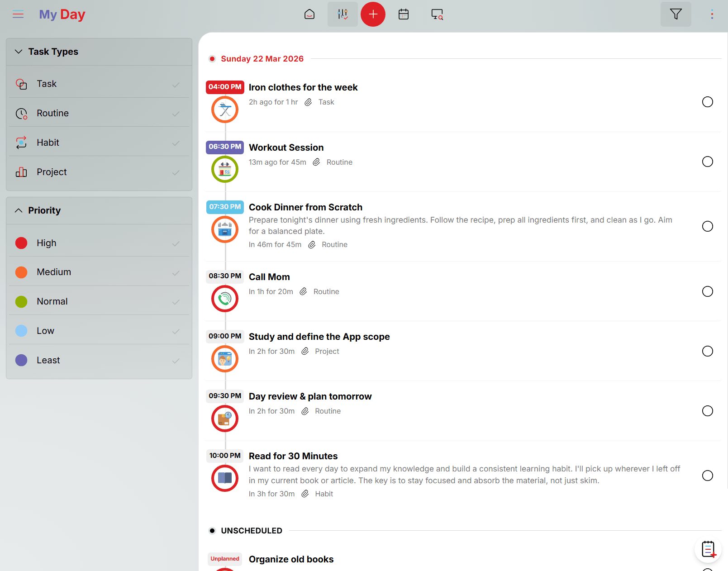728x571 pixels.
Task: Open the Home icon in the top toolbar
Action: [309, 14]
